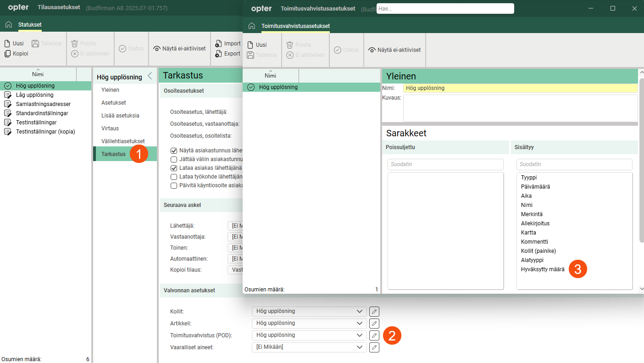Select Välilehtiasetukset in the side menu
The width and height of the screenshot is (644, 363).
click(123, 141)
